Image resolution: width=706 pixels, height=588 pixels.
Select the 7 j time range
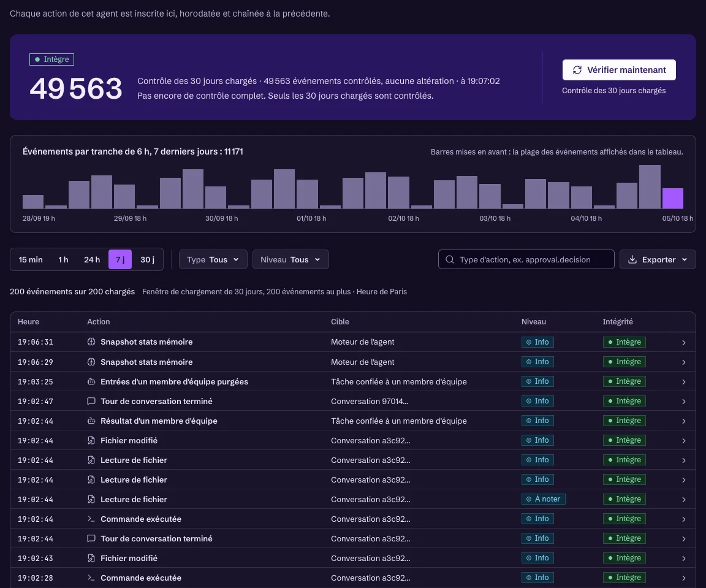coord(120,259)
